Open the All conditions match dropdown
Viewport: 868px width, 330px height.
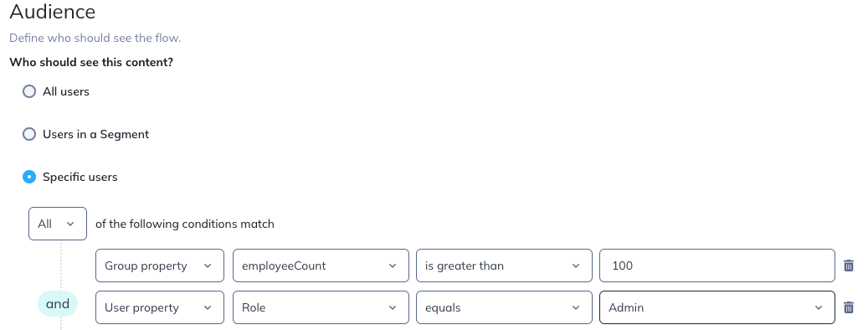coord(58,224)
